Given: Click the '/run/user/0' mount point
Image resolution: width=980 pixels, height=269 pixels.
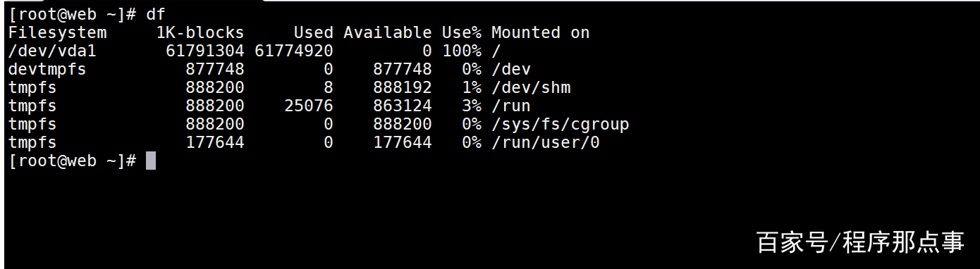Looking at the screenshot, I should click(x=546, y=142).
